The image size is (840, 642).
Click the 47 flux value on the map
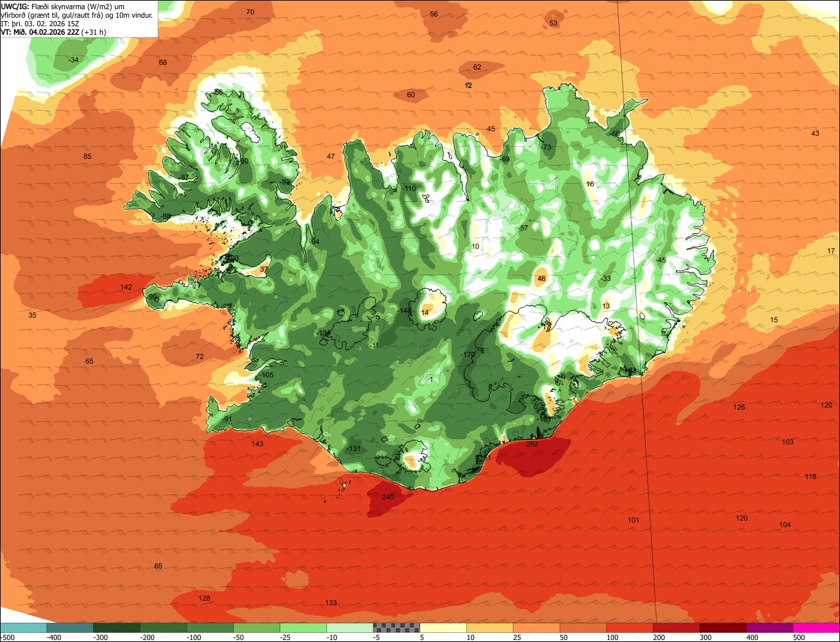click(331, 157)
